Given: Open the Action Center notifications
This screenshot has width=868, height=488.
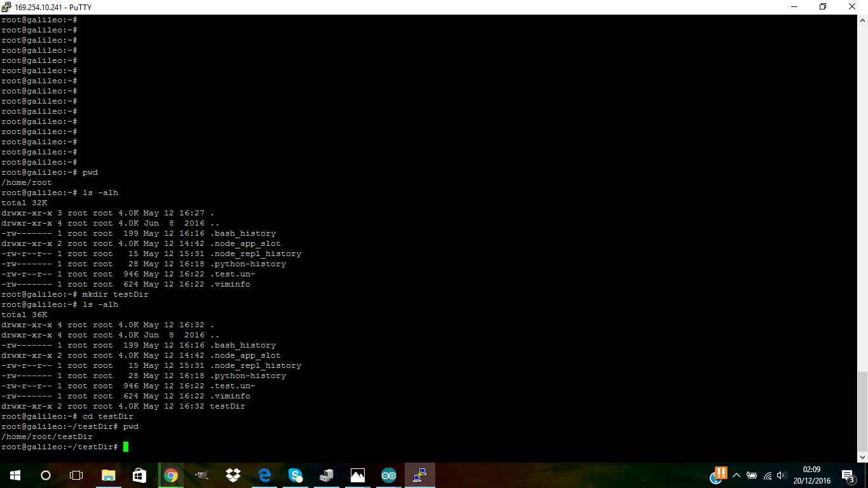Looking at the screenshot, I should click(x=848, y=475).
